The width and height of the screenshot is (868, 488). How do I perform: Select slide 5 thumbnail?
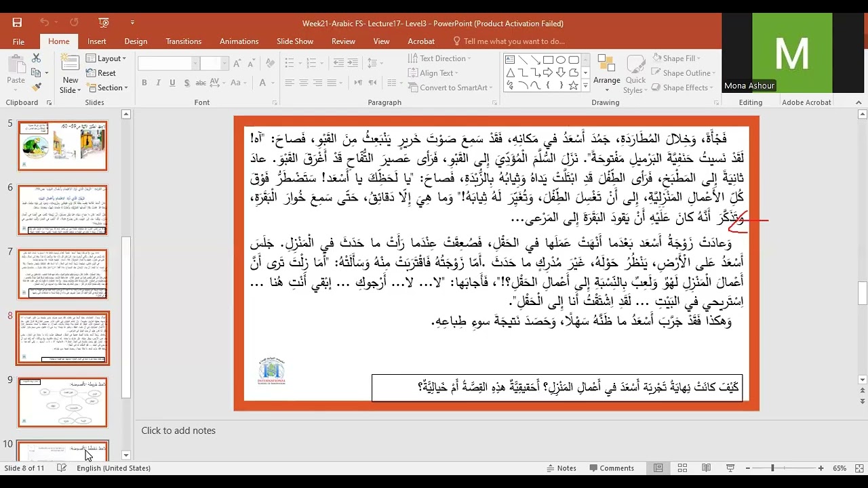(x=62, y=146)
